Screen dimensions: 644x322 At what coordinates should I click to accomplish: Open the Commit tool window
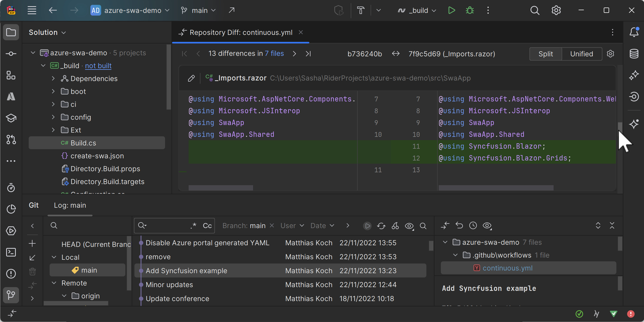click(11, 54)
